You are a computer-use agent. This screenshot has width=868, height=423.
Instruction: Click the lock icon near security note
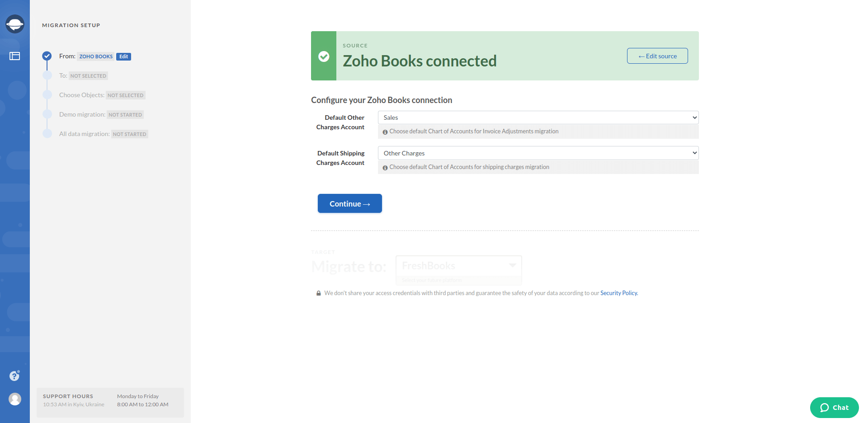point(318,293)
